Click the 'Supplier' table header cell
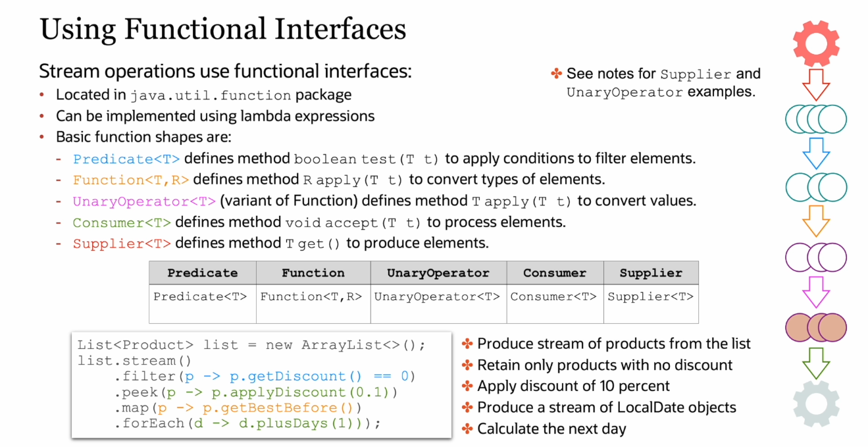This screenshot has height=447, width=868. pyautogui.click(x=651, y=273)
